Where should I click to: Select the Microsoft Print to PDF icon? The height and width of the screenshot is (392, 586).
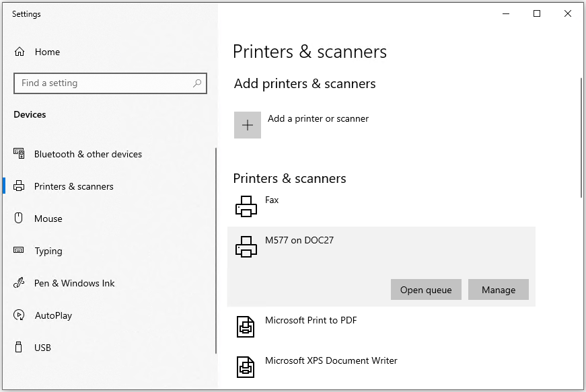click(246, 327)
